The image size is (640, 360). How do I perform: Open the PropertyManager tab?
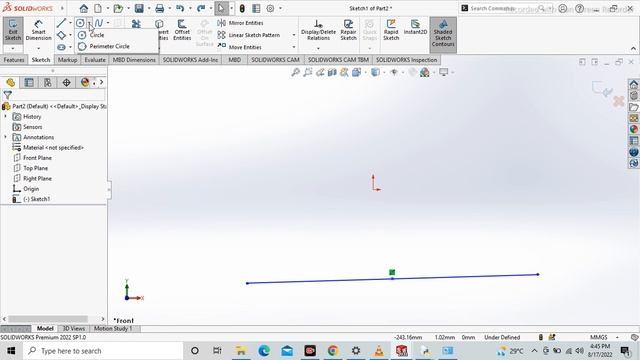pyautogui.click(x=29, y=82)
